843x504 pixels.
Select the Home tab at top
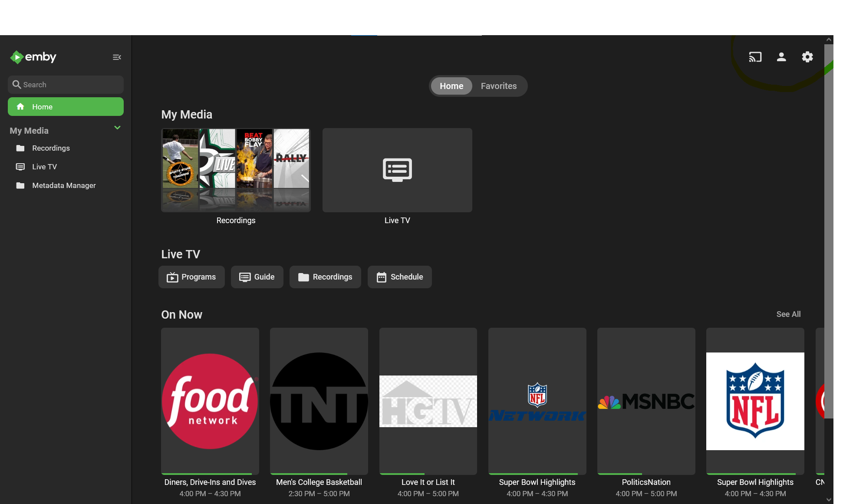[451, 86]
